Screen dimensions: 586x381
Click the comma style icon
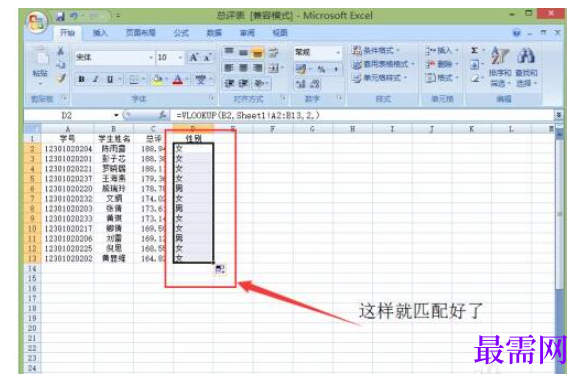click(336, 69)
